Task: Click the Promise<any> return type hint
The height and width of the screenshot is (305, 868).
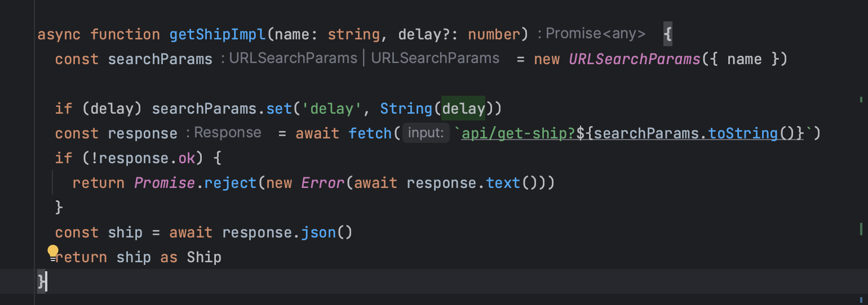Action: pyautogui.click(x=596, y=34)
